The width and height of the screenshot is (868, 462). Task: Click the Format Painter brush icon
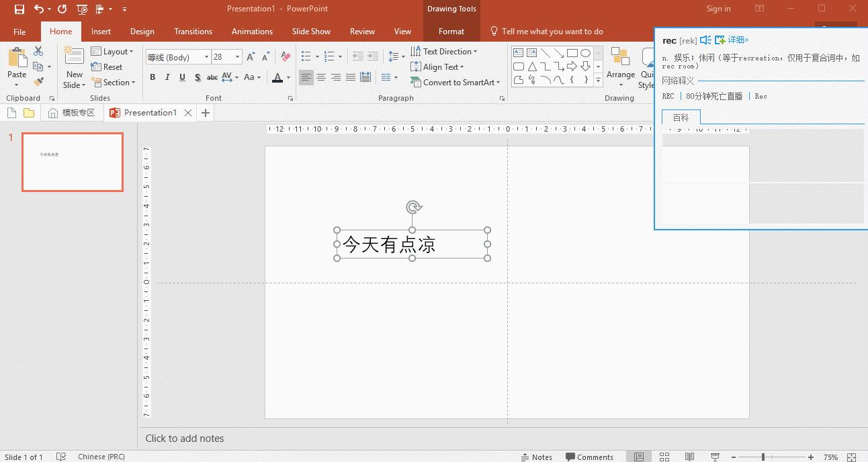click(x=38, y=82)
